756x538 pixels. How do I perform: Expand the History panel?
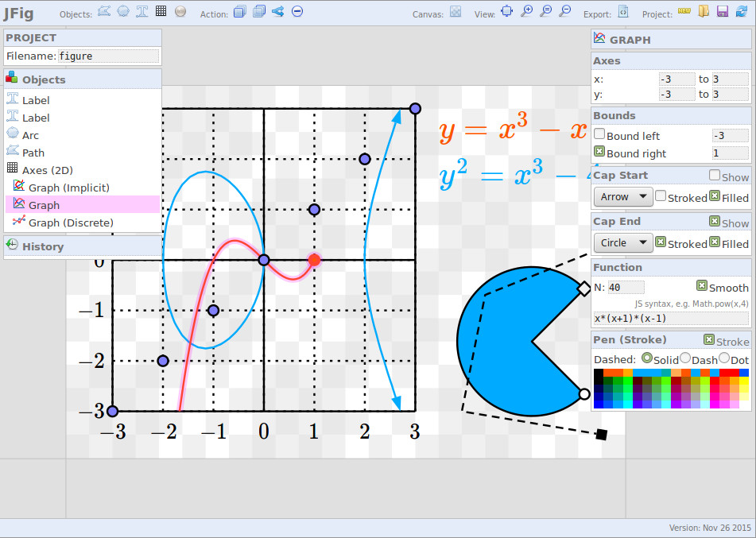43,246
